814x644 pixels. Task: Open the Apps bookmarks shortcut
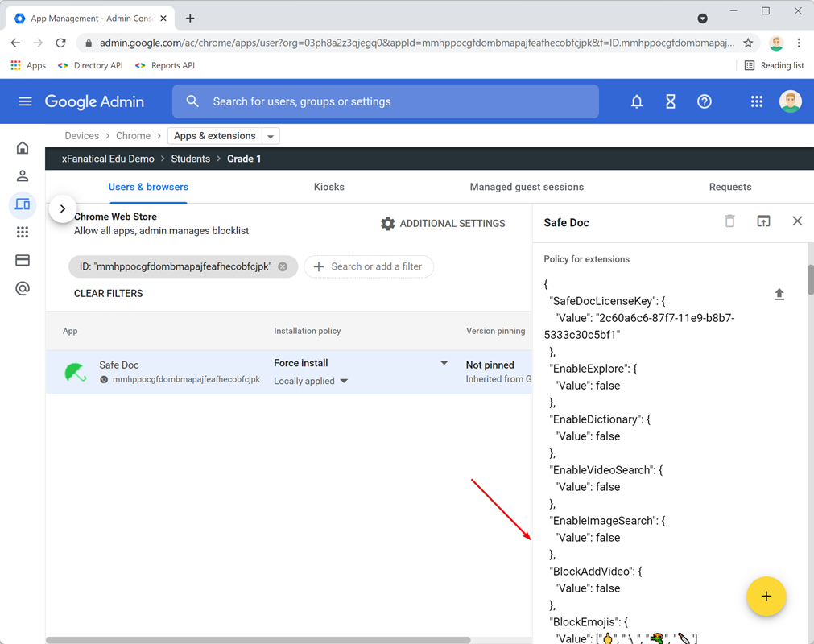pos(28,65)
